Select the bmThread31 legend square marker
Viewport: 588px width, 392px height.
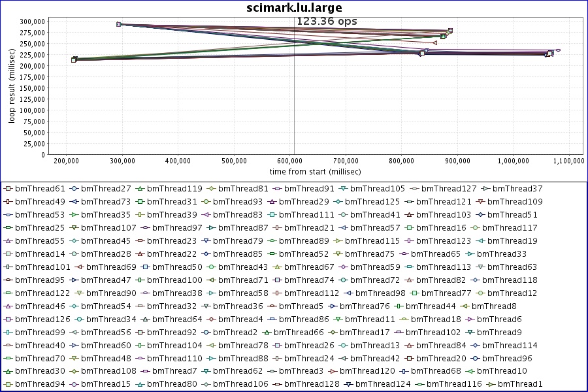[140, 201]
